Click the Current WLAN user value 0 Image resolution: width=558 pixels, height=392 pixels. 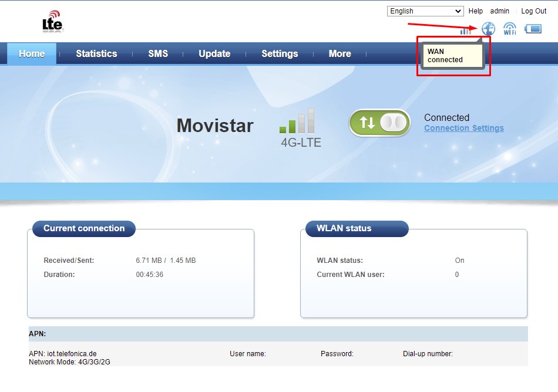pos(457,275)
